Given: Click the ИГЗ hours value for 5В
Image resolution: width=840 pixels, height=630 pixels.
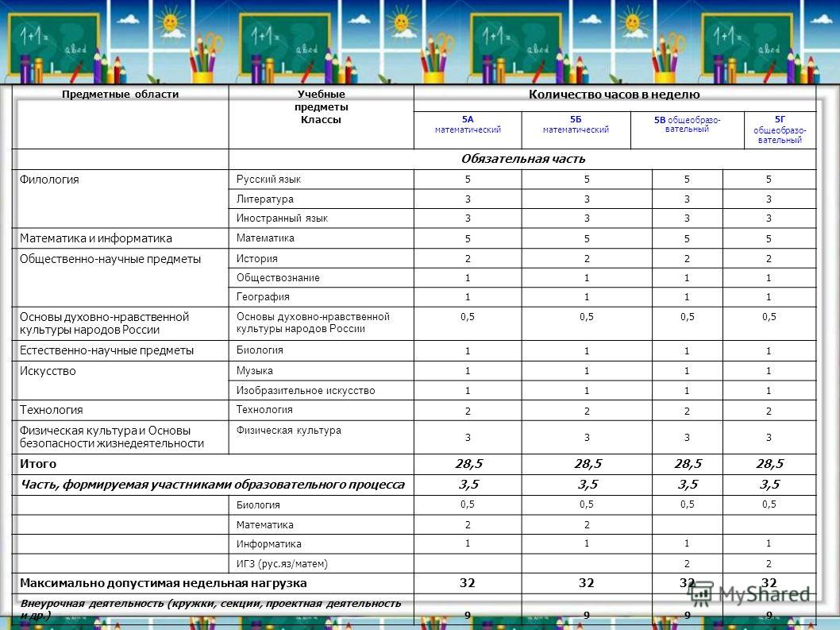Looking at the screenshot, I should [x=687, y=563].
